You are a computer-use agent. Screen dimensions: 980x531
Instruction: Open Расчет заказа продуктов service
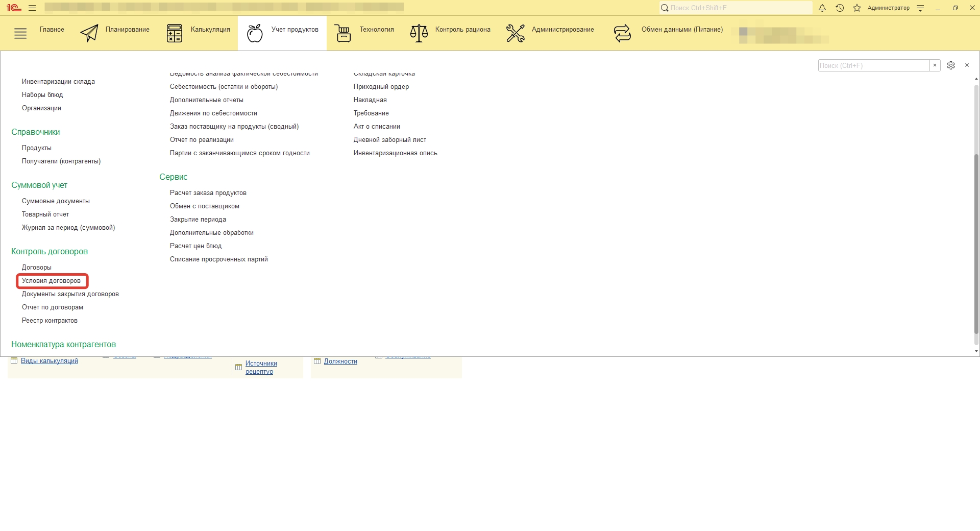pos(208,193)
